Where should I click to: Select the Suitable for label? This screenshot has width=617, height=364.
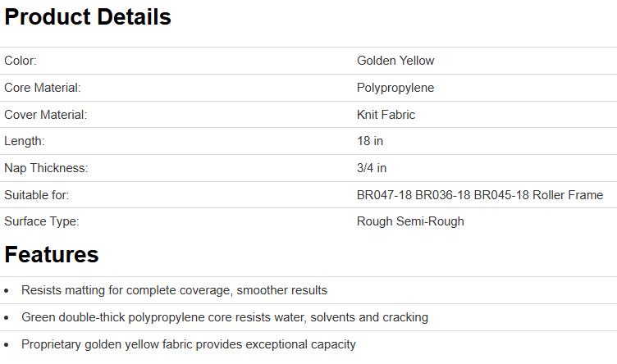[37, 195]
